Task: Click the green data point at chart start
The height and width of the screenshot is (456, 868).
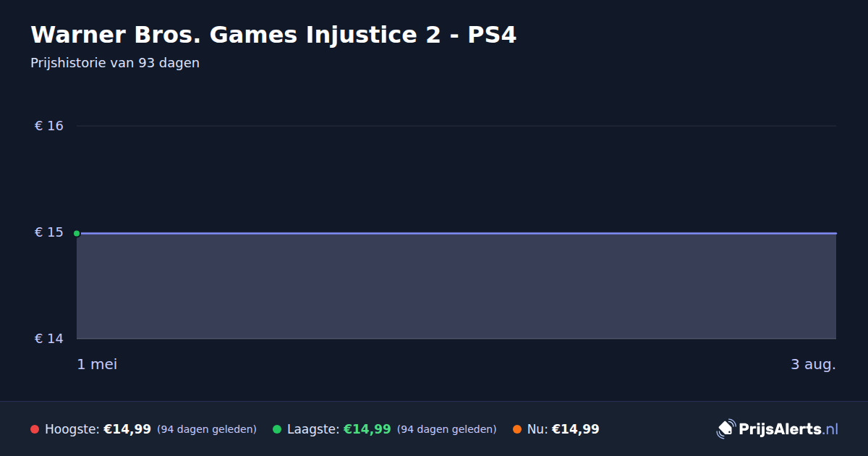Action: [77, 233]
